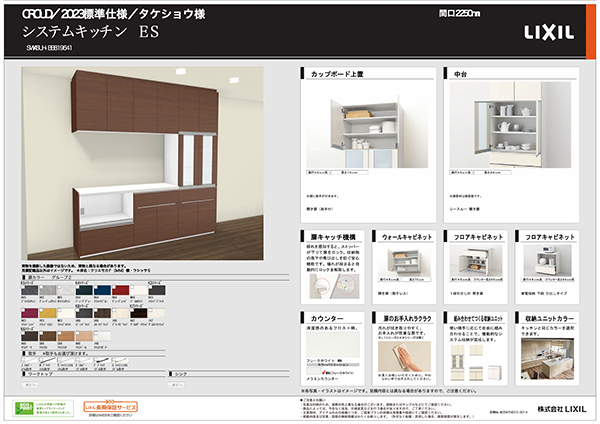
Task: Pick the light orange-brown wood swatch
Action: pyautogui.click(x=66, y=336)
